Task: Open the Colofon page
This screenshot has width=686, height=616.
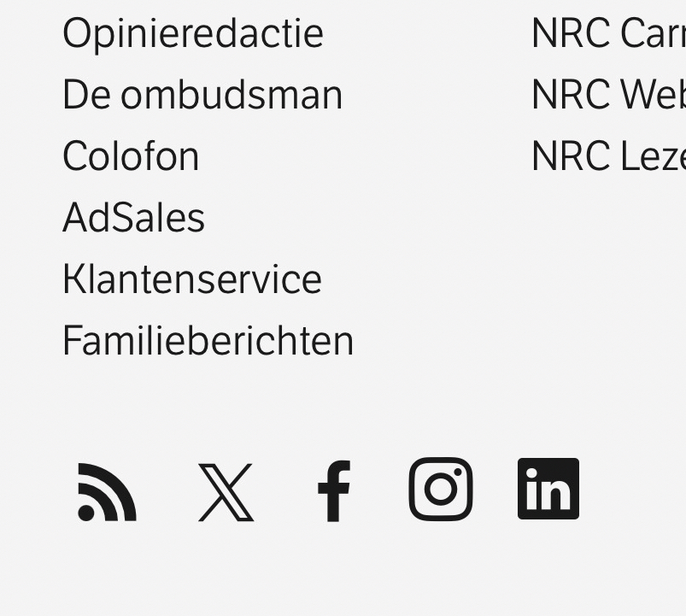Action: click(131, 156)
